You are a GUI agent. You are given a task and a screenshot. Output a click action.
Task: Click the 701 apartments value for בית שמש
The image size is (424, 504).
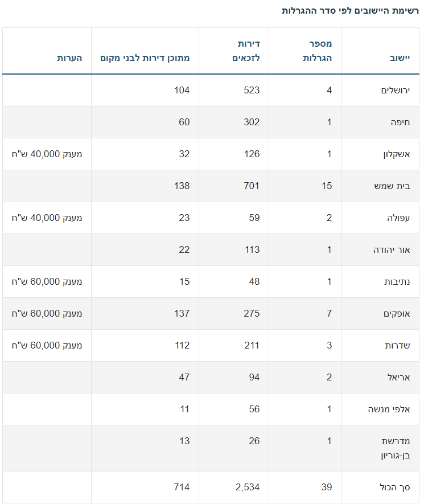(x=250, y=186)
